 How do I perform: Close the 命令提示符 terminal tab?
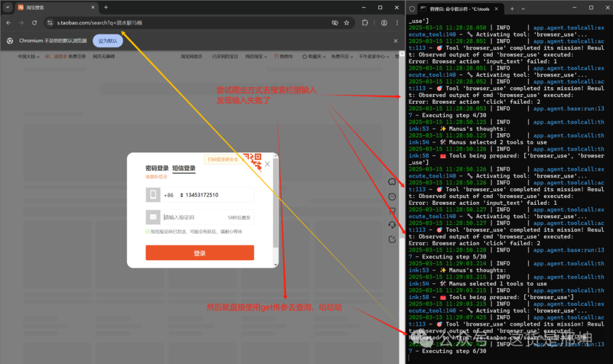(x=497, y=9)
